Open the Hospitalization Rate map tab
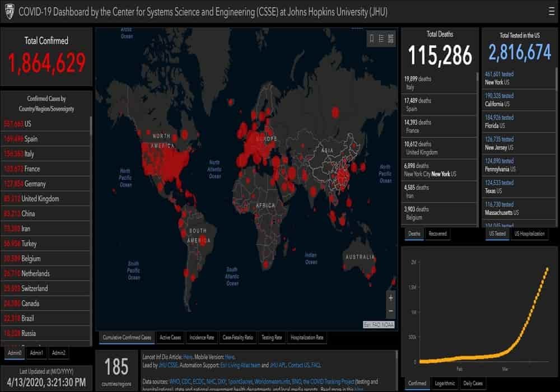The width and height of the screenshot is (560, 392). coord(307,337)
